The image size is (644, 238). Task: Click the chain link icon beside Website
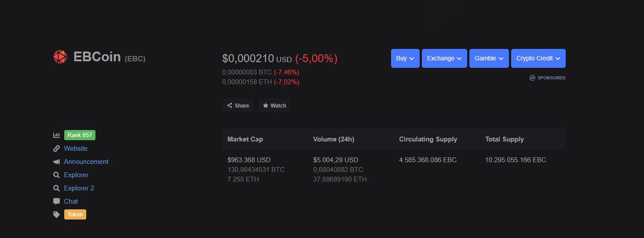click(56, 149)
